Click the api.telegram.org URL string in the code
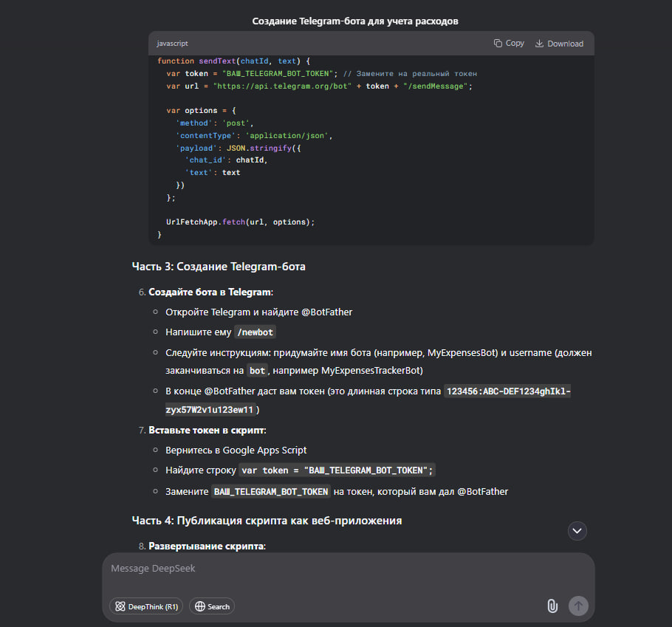Screen dimensions: 672x627 (282, 86)
